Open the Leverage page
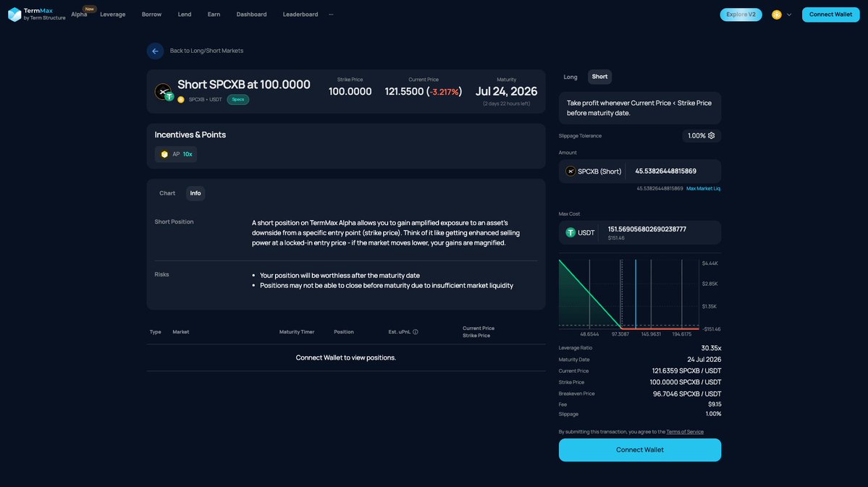868x487 pixels. (x=113, y=14)
